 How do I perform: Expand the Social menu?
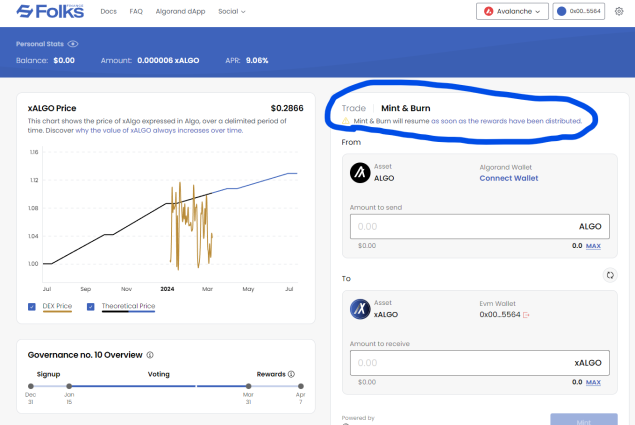232,11
